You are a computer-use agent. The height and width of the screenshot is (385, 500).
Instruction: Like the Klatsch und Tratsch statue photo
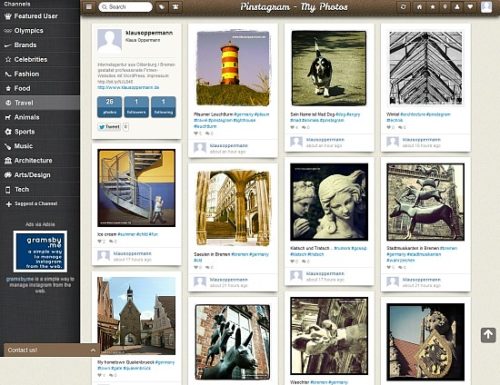(x=292, y=261)
